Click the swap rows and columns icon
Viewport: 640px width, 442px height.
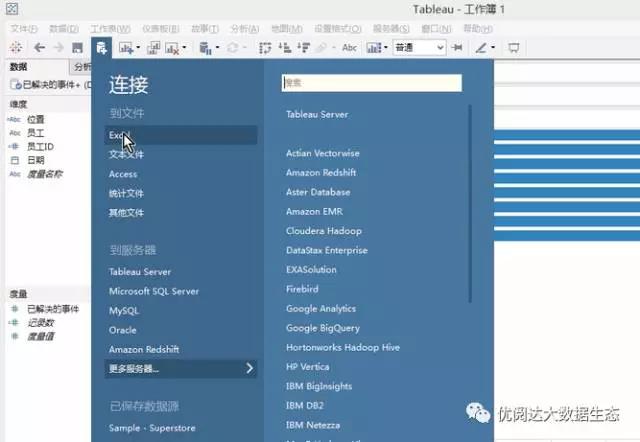click(265, 48)
